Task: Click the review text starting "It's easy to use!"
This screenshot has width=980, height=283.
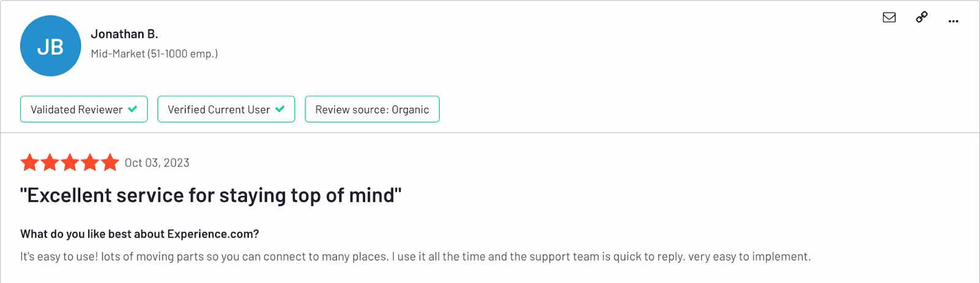Action: (415, 257)
